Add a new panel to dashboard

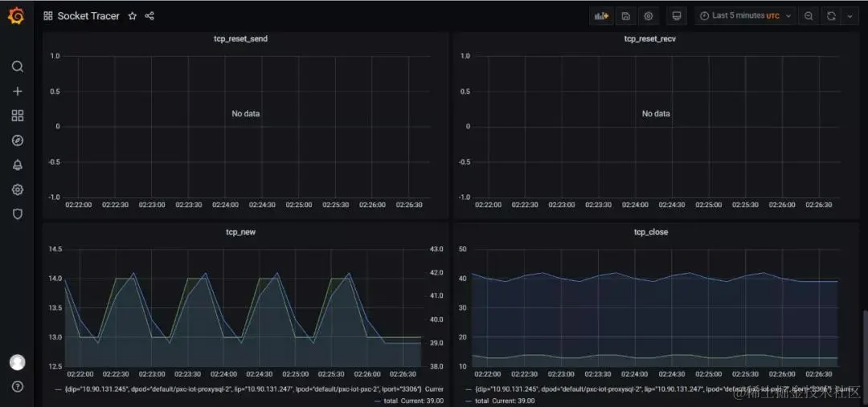click(x=602, y=16)
